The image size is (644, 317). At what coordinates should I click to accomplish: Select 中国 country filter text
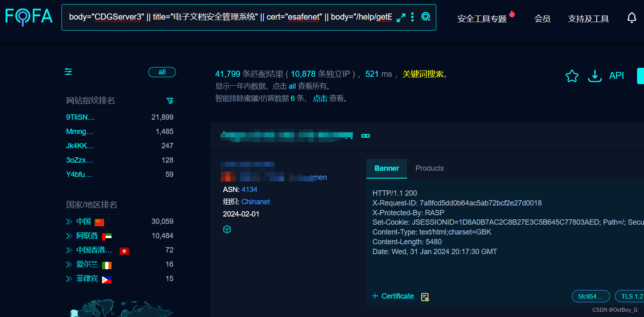(84, 221)
